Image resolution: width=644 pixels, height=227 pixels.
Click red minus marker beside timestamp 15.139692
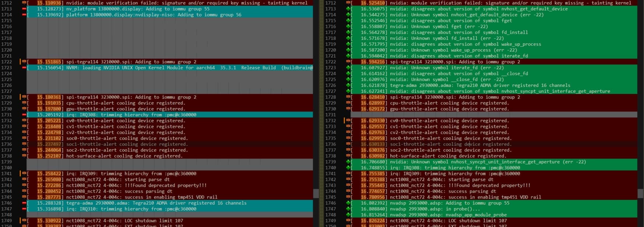pyautogui.click(x=24, y=15)
